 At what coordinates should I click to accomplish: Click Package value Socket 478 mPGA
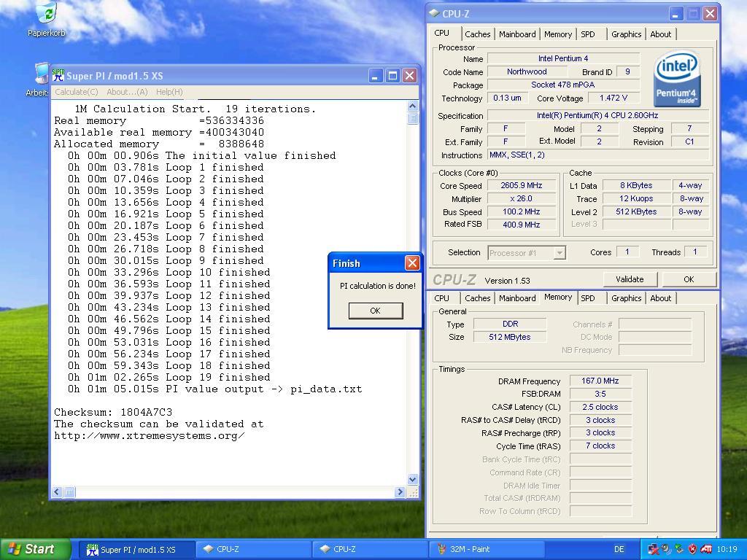coord(562,85)
